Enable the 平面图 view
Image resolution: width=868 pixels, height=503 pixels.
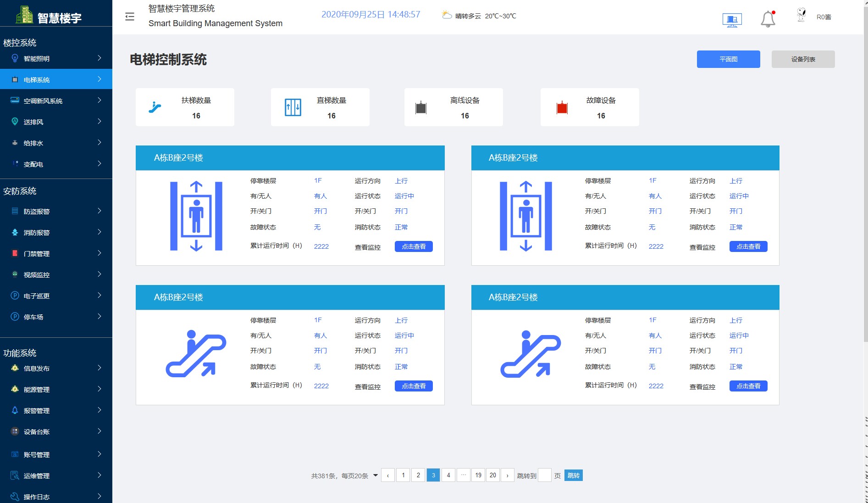coord(728,59)
